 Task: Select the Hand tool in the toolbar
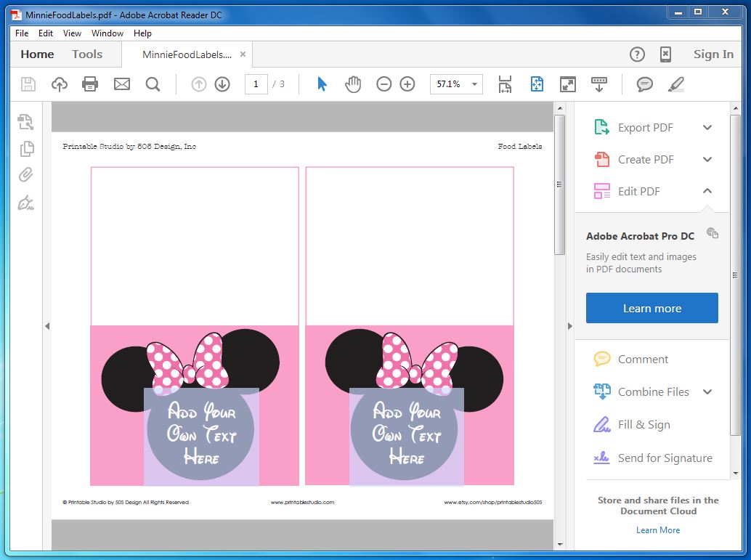click(353, 84)
